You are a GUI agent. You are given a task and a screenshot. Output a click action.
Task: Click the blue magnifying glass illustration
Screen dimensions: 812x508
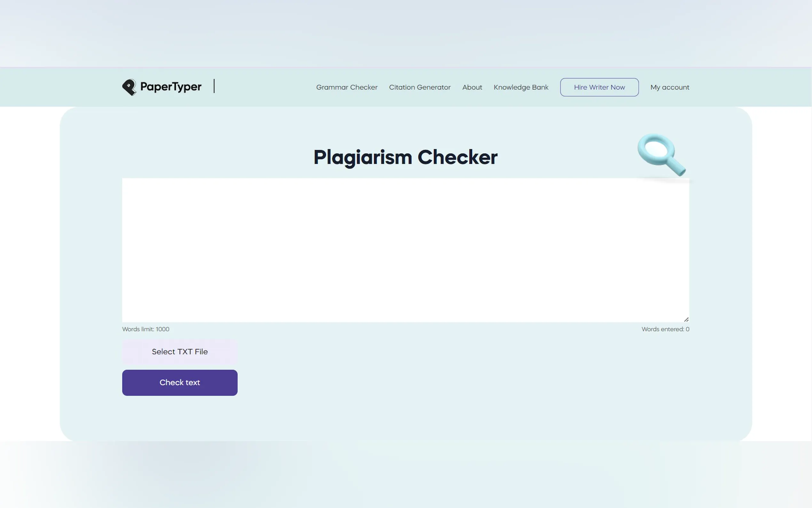[x=660, y=154]
